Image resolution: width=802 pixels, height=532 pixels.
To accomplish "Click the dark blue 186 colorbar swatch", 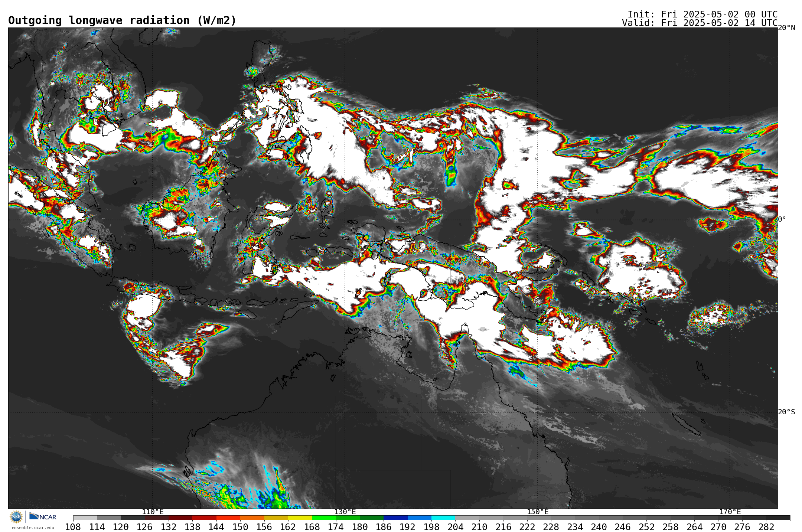I will [395, 518].
